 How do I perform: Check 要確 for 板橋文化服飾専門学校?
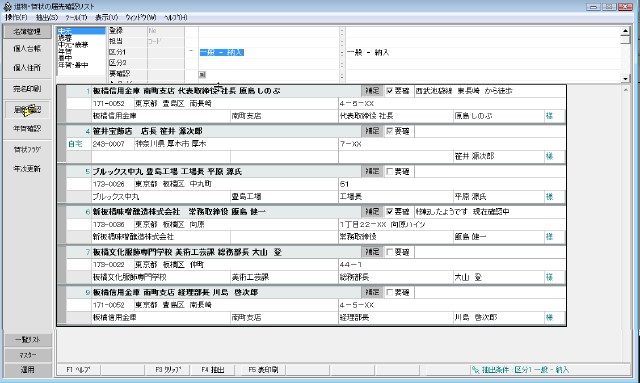[x=389, y=252]
